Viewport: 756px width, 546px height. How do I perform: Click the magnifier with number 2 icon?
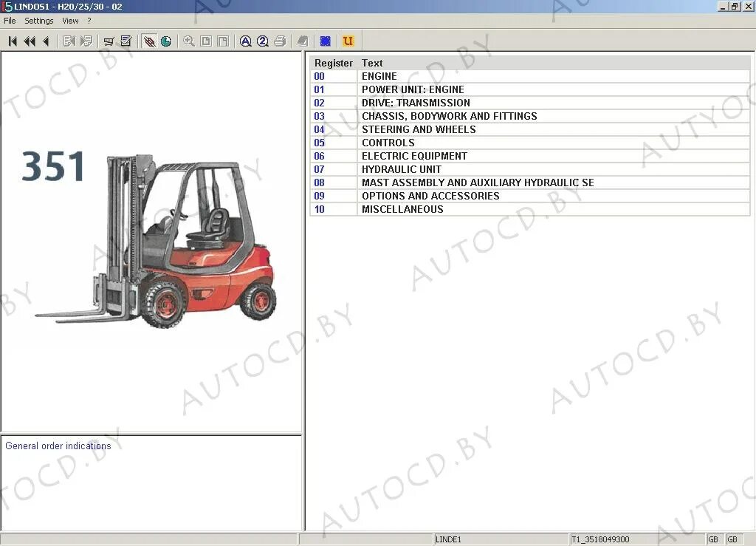pos(263,41)
